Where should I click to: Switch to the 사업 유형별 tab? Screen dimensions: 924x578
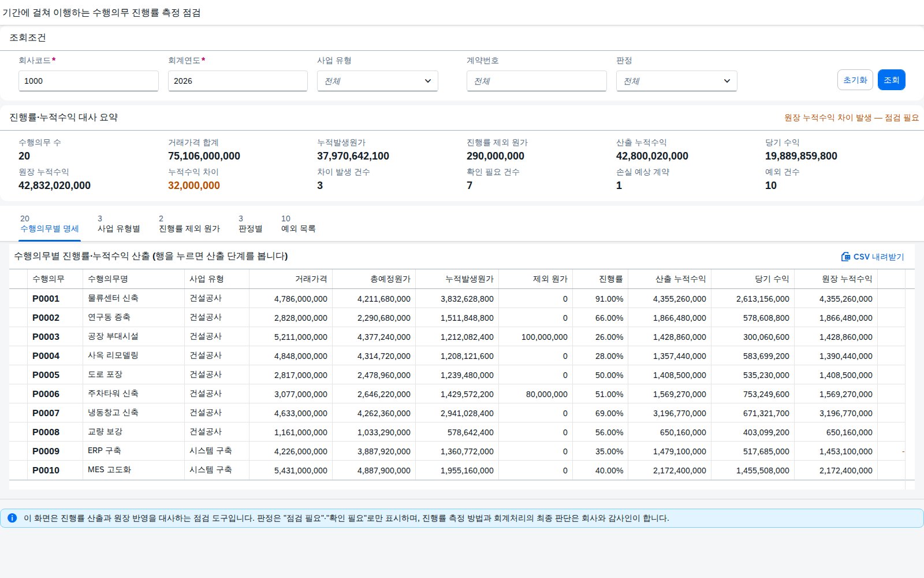click(x=119, y=224)
